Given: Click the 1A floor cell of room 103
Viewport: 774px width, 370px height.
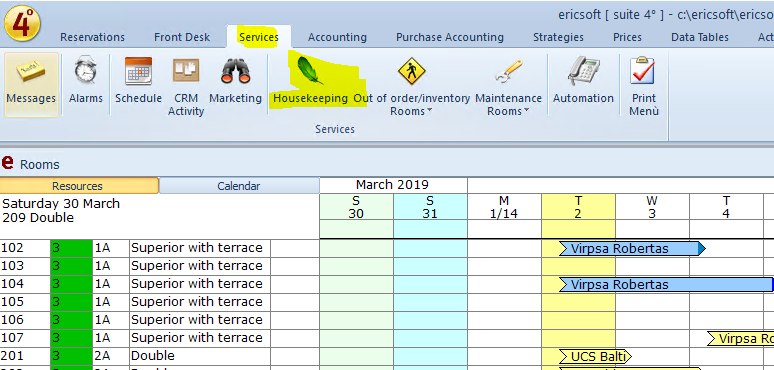Looking at the screenshot, I should 111,266.
